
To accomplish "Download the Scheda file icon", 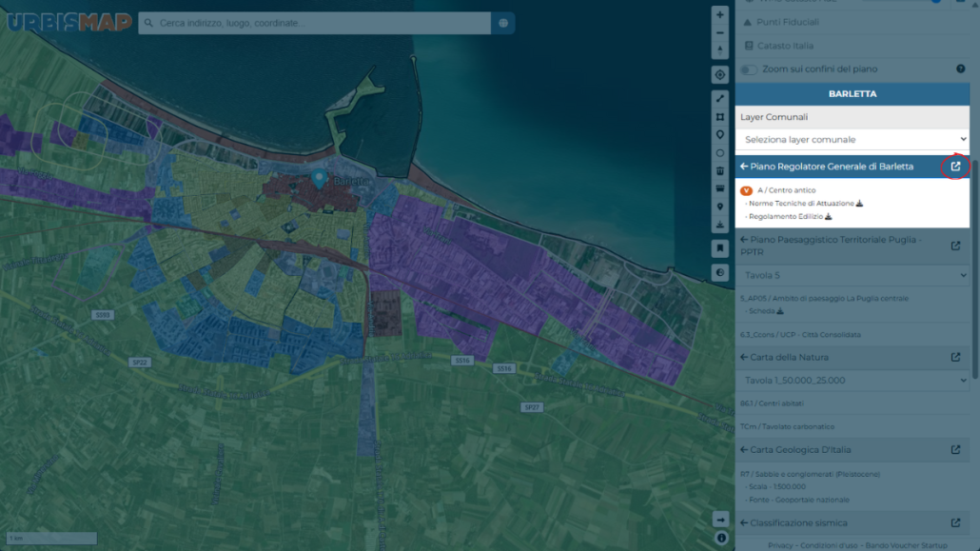I will [780, 311].
